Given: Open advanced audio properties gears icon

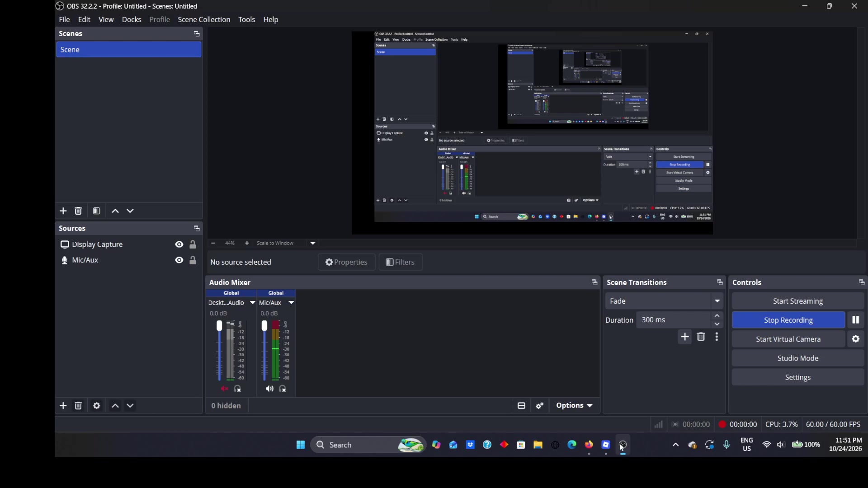Looking at the screenshot, I should (x=540, y=406).
